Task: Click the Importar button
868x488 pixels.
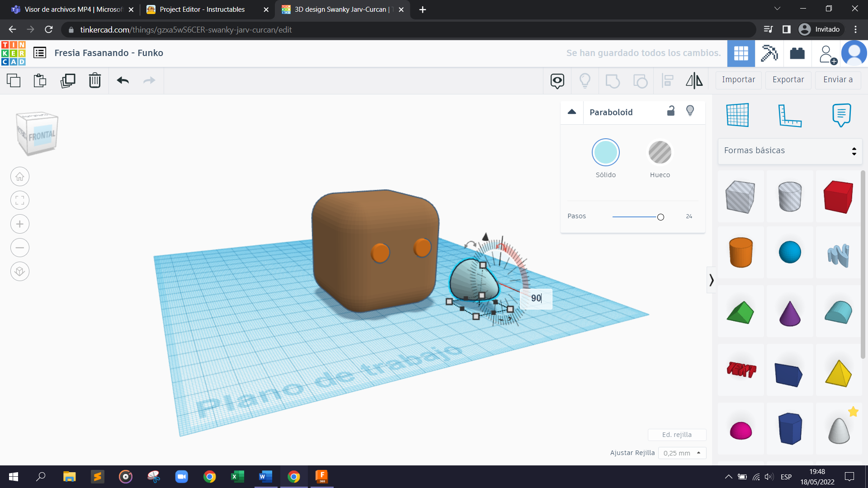Action: click(x=738, y=80)
